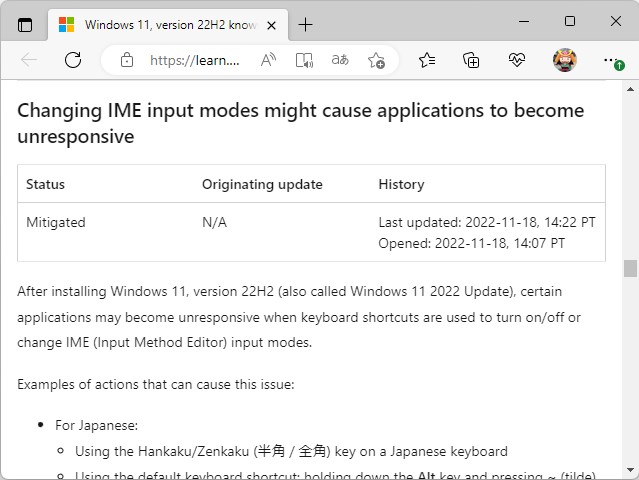This screenshot has width=639, height=480.
Task: Click the History column header
Action: (401, 184)
